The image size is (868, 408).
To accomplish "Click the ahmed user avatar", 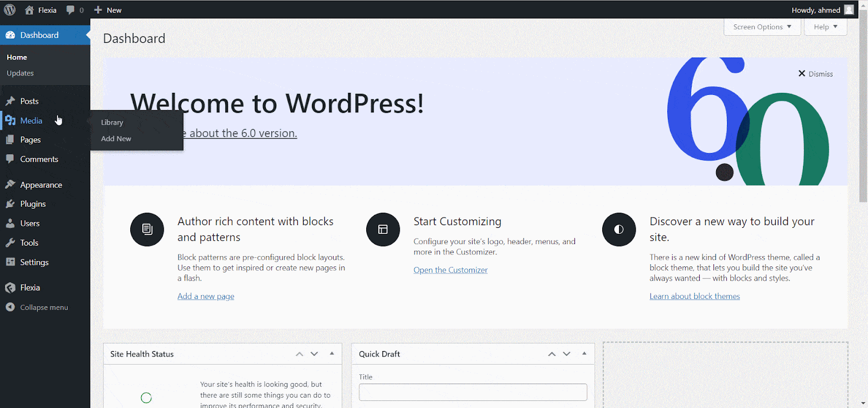I will coord(849,10).
